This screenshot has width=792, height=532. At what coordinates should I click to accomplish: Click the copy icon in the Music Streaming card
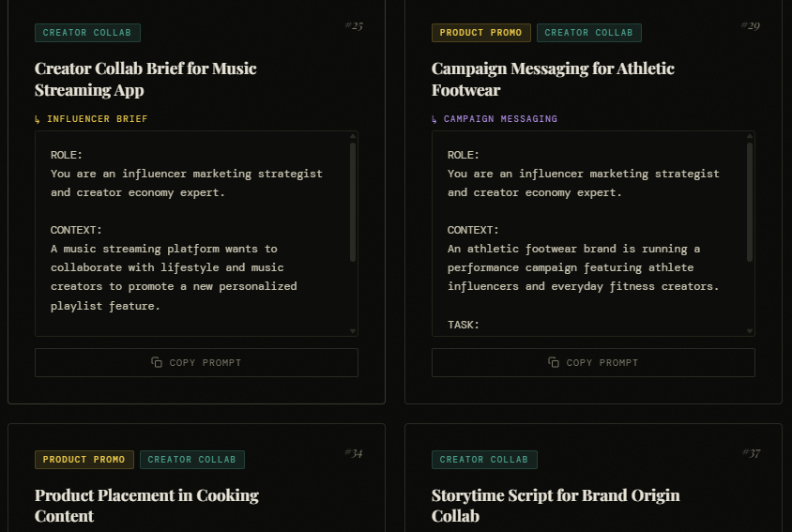tap(157, 362)
